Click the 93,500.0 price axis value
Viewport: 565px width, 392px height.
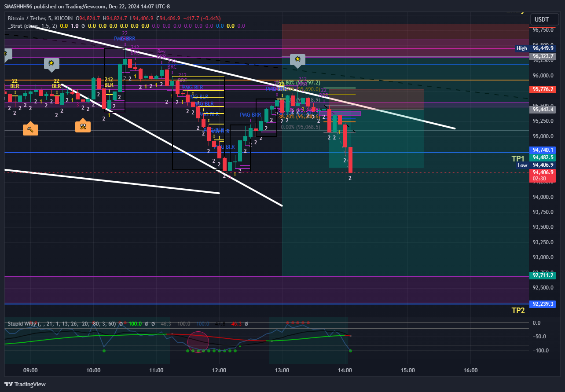543,227
